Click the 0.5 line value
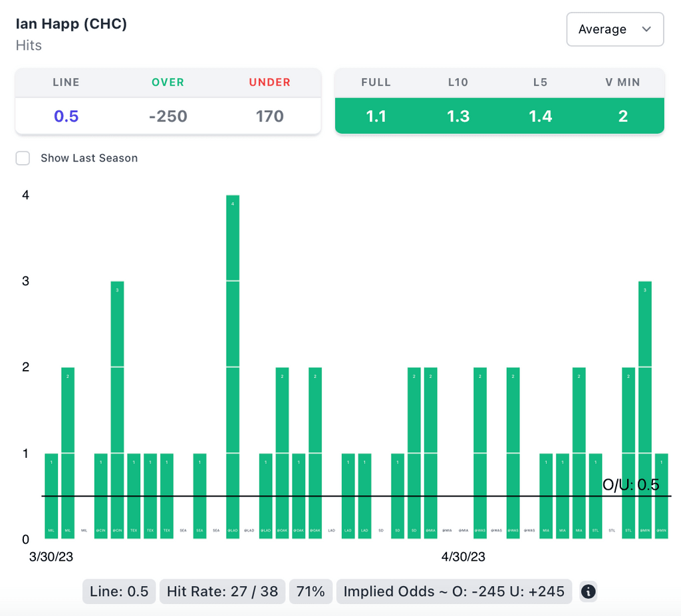681x616 pixels. (x=67, y=116)
